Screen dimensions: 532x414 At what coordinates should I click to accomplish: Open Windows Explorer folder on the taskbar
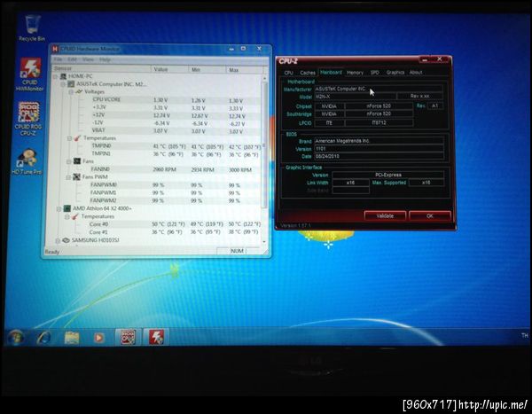click(72, 337)
